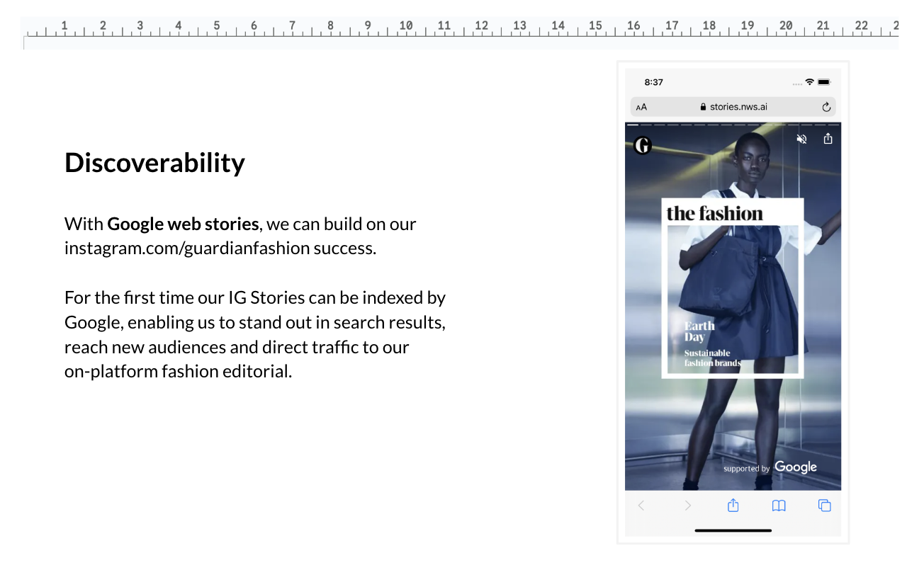Image resolution: width=924 pixels, height=582 pixels.
Task: Unmute the story with the speaker icon
Action: 801,139
